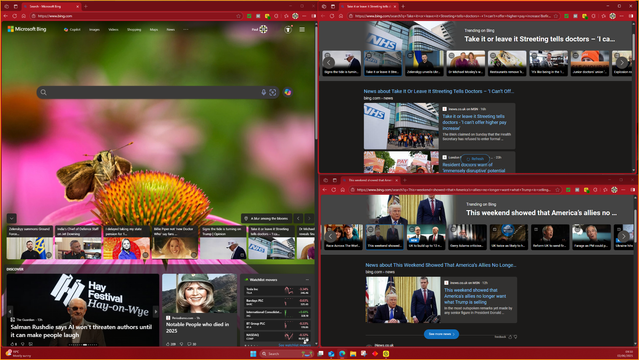
Task: Open 'Restaurants remove' thumbnail in Streeting carousel
Action: pyautogui.click(x=507, y=63)
